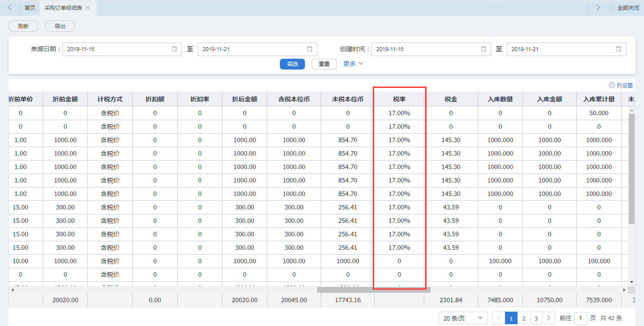644x326 pixels.
Task: Click the 单据日期 end date field
Action: (257, 49)
